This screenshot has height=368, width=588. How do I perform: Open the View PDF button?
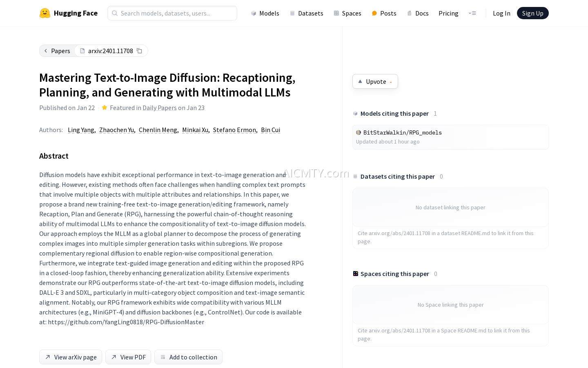pyautogui.click(x=128, y=357)
